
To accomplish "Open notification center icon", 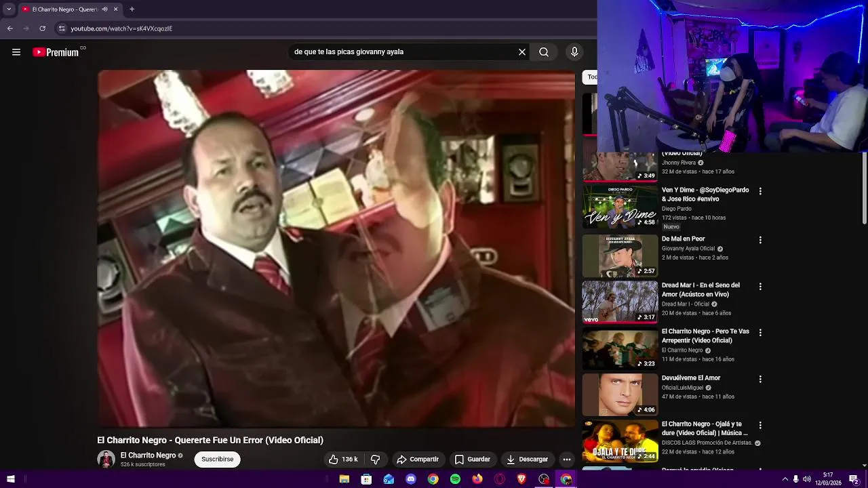I will (854, 479).
